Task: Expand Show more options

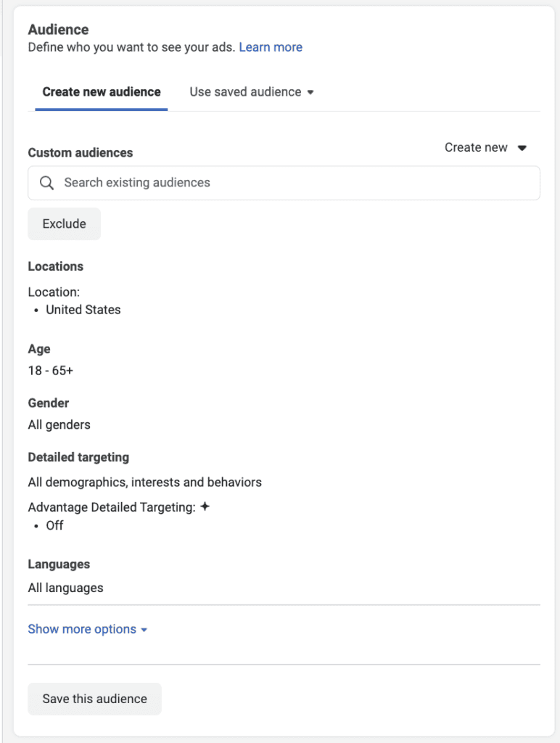Action: tap(88, 629)
